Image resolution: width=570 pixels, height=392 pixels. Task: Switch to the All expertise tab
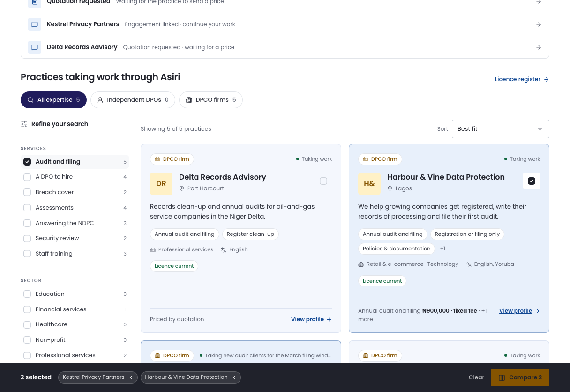[x=53, y=100]
